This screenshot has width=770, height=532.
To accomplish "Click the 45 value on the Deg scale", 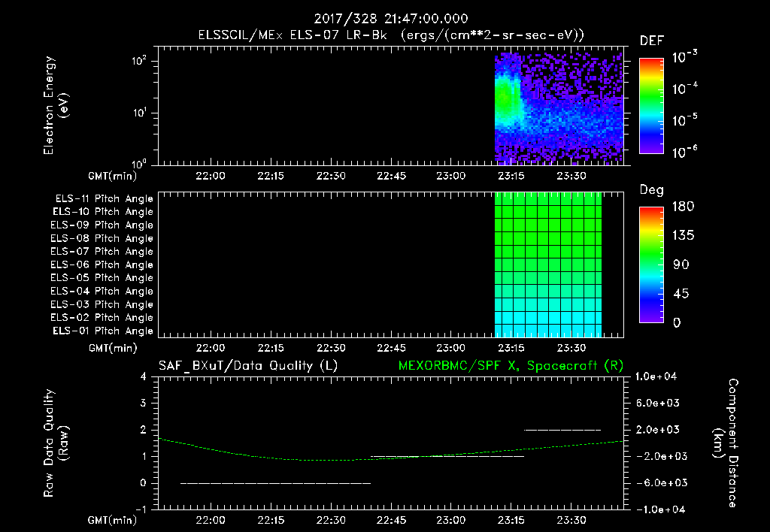I will point(683,294).
